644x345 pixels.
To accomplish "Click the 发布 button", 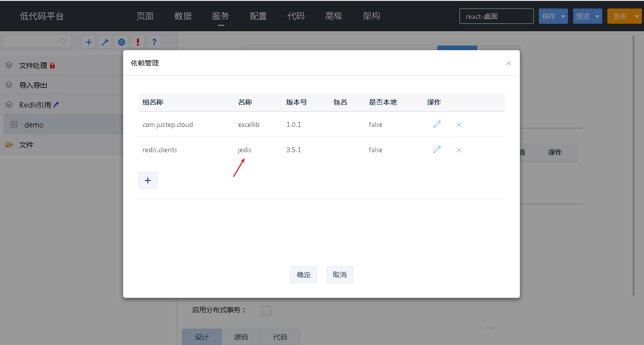I will [x=620, y=16].
